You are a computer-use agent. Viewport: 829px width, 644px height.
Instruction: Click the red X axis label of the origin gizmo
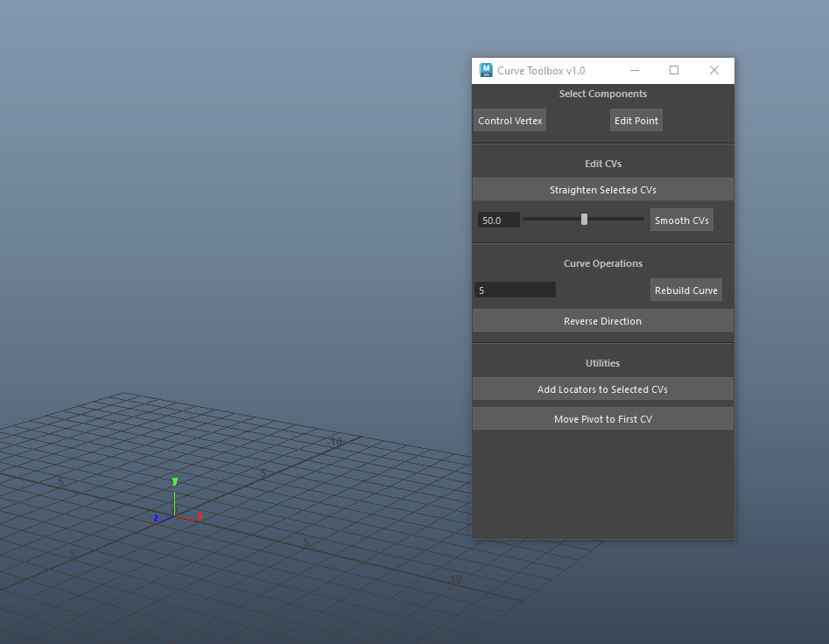point(200,515)
